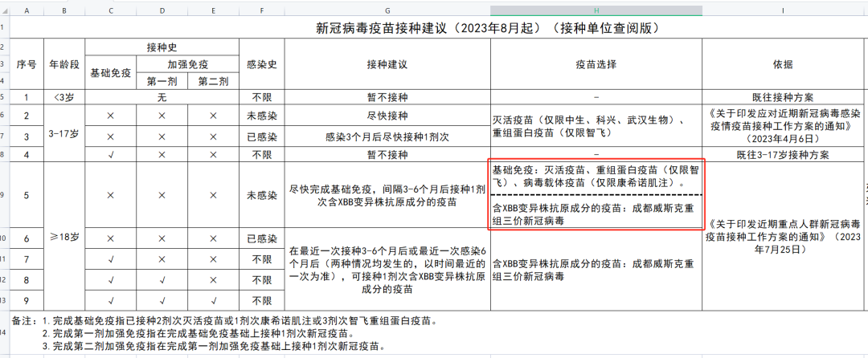Select the 年龄段 header cell
The width and height of the screenshot is (868, 358).
click(x=64, y=64)
